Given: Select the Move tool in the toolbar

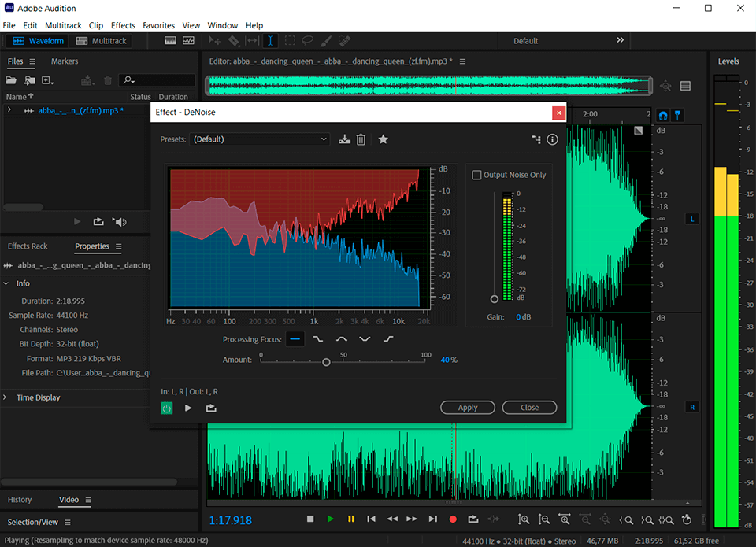Looking at the screenshot, I should [x=214, y=39].
